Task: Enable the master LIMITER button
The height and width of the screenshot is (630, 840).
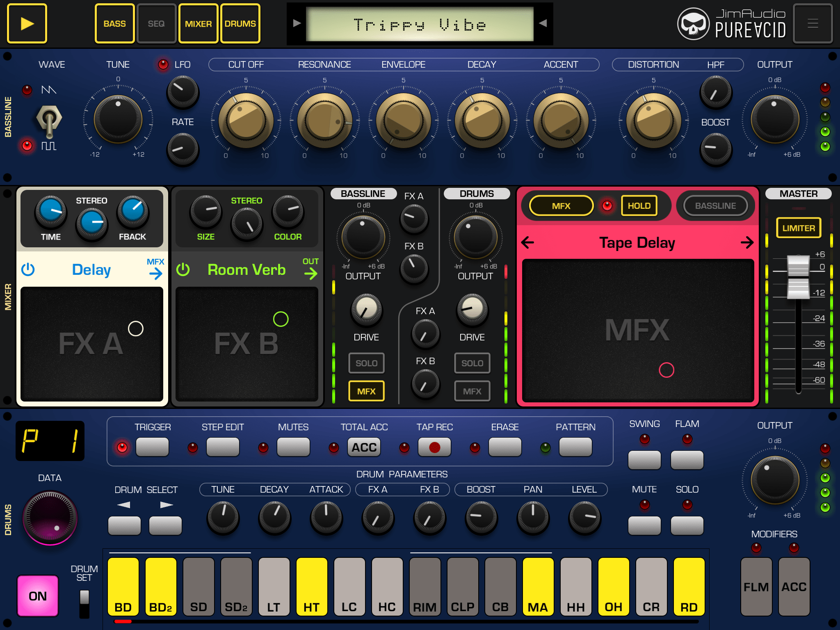Action: coord(798,228)
